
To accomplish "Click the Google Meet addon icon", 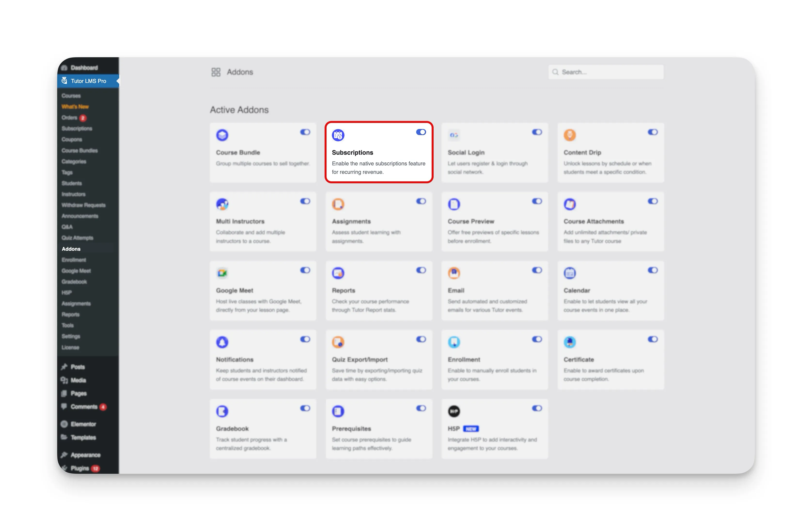I will [x=222, y=273].
